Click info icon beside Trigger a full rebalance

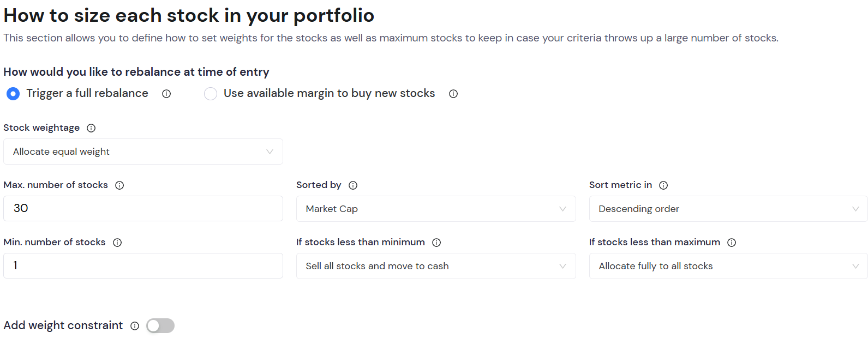pos(166,94)
